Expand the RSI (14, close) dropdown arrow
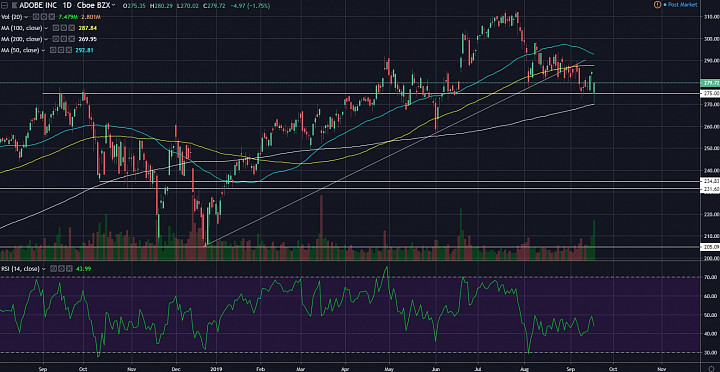 point(44,269)
